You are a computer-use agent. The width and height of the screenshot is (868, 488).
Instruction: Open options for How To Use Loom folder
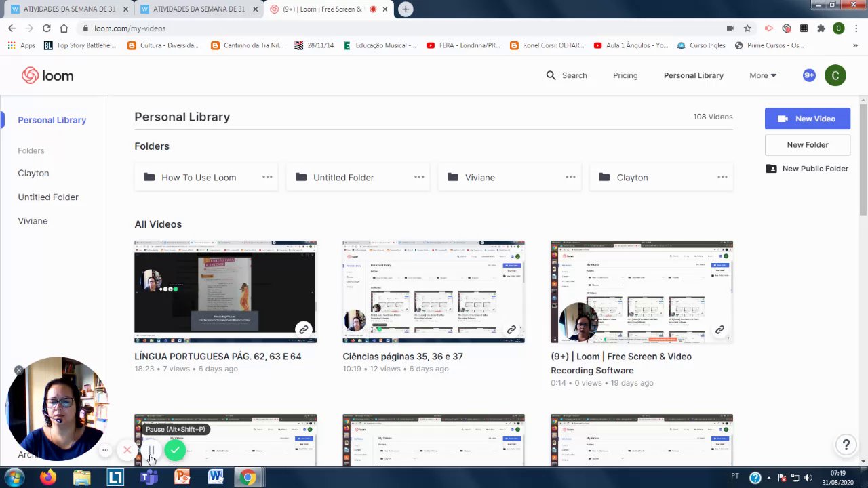267,177
